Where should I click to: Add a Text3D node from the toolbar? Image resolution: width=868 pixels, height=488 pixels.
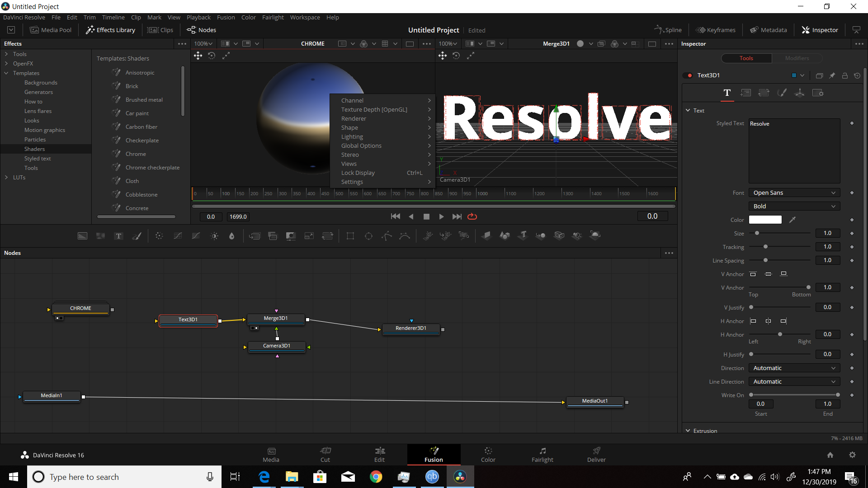523,235
